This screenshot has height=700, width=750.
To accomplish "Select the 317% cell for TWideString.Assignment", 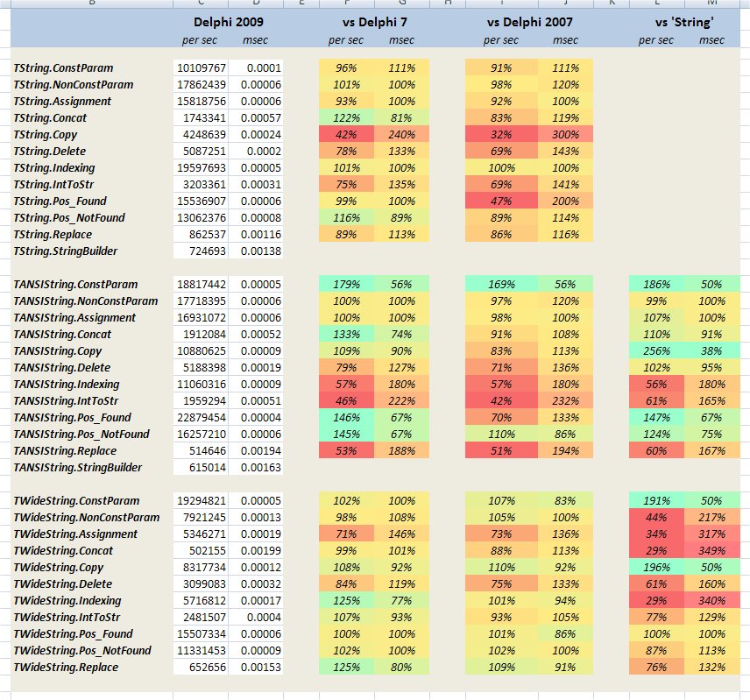I will pos(712,534).
